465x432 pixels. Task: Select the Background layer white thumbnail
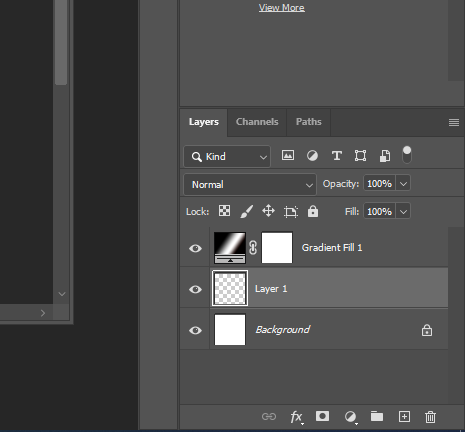[x=230, y=330]
